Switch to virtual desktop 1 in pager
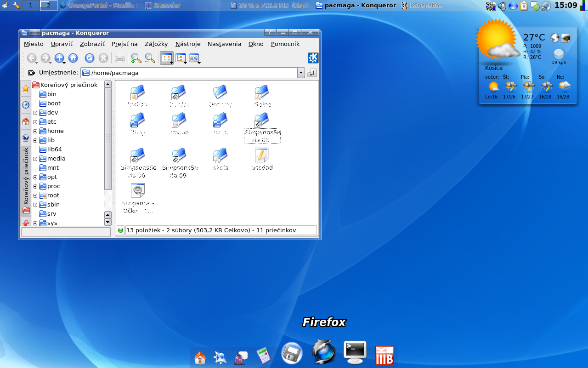 [x=31, y=6]
